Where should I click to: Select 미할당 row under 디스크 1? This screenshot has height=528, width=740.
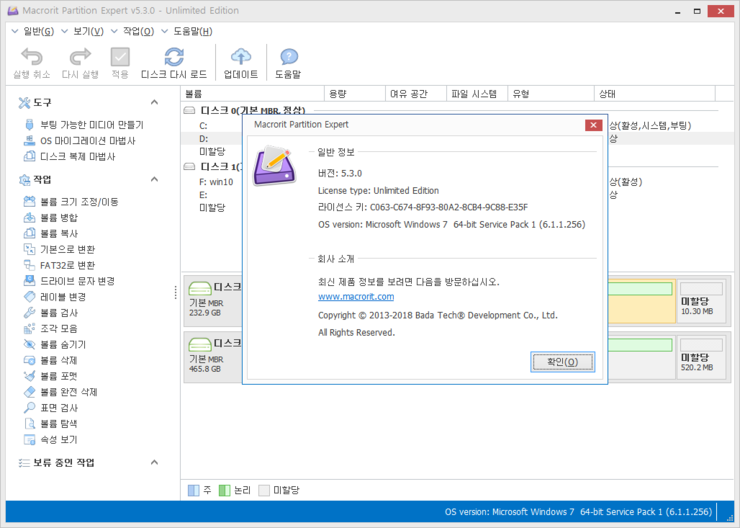click(212, 208)
